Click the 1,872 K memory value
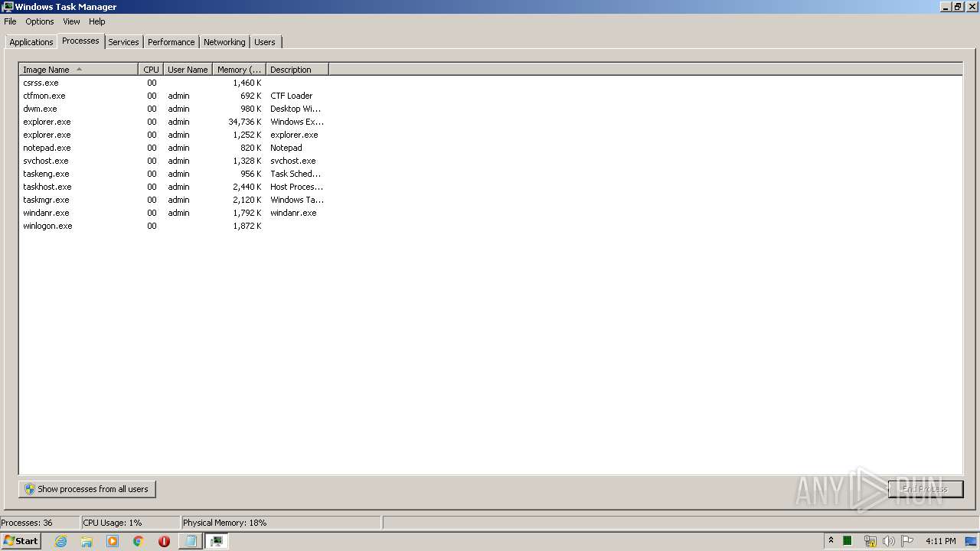Image resolution: width=980 pixels, height=551 pixels. 247,226
